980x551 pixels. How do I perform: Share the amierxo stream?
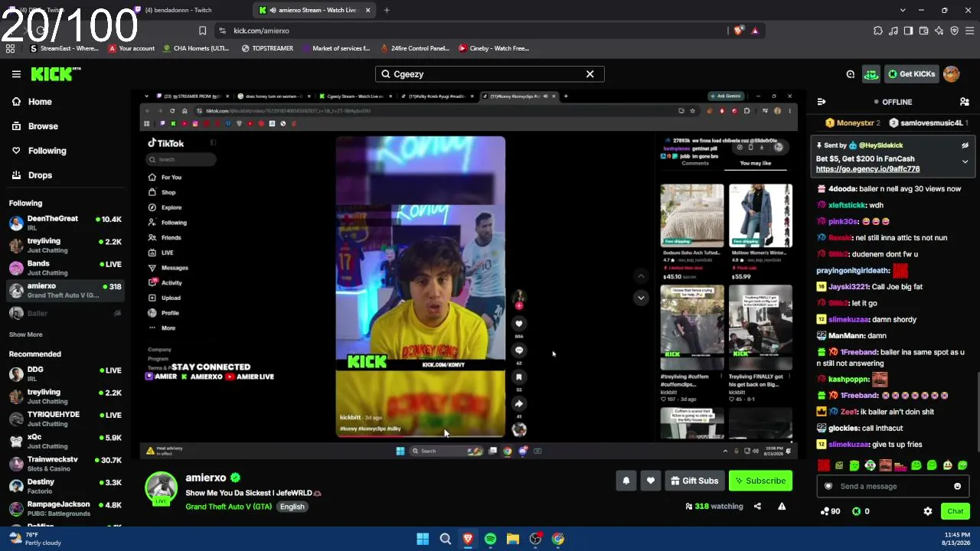(x=757, y=506)
